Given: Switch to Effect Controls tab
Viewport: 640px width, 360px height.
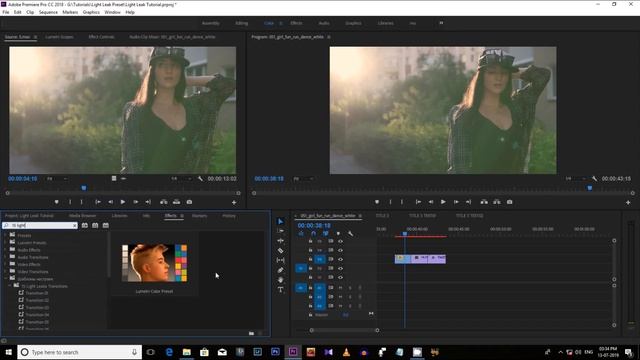Looking at the screenshot, I should tap(101, 37).
